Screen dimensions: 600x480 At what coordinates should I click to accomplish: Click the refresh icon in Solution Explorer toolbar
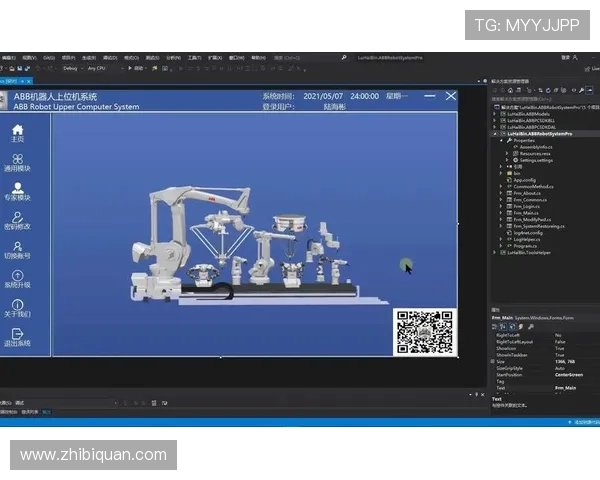pos(548,90)
